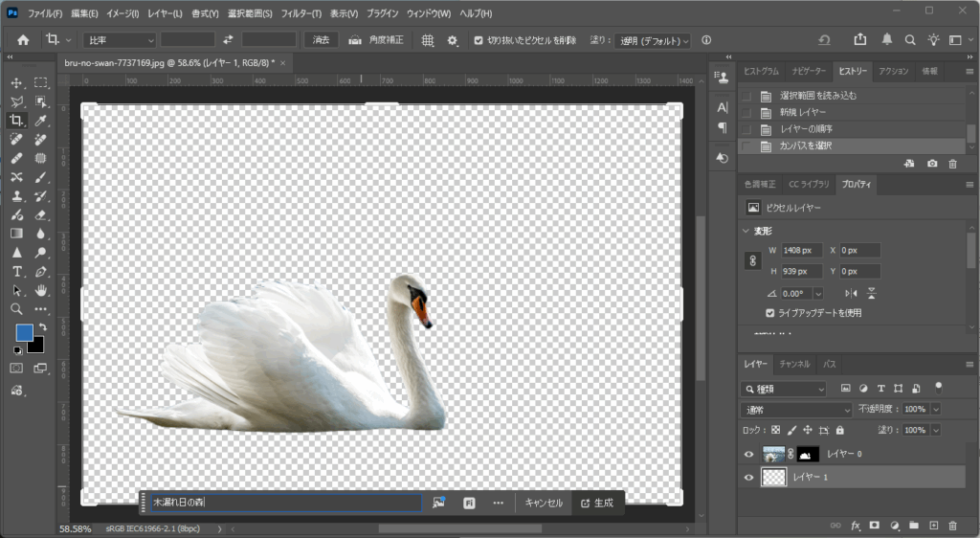
Task: Collapse the 変形 section
Action: [746, 231]
